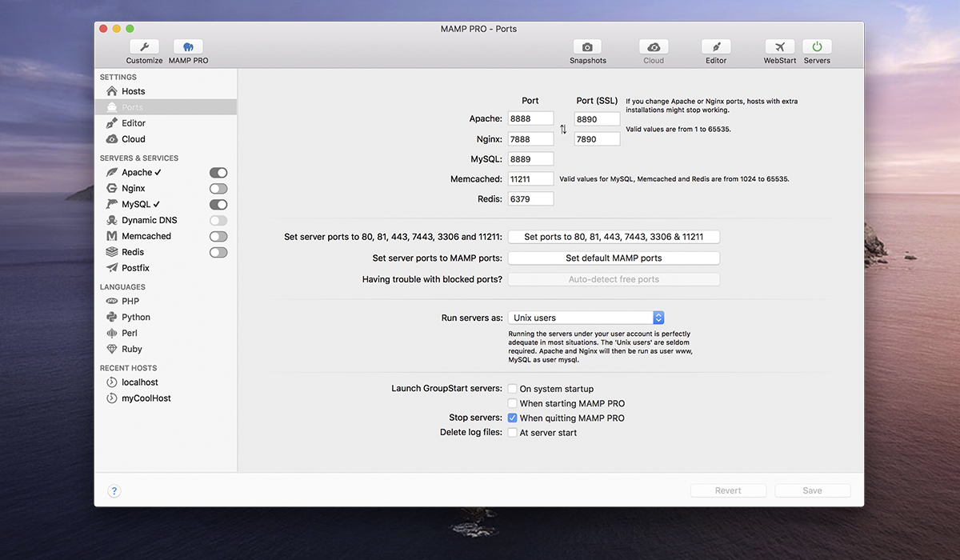
Task: Open the Cloud toolbar icon
Action: pyautogui.click(x=654, y=47)
